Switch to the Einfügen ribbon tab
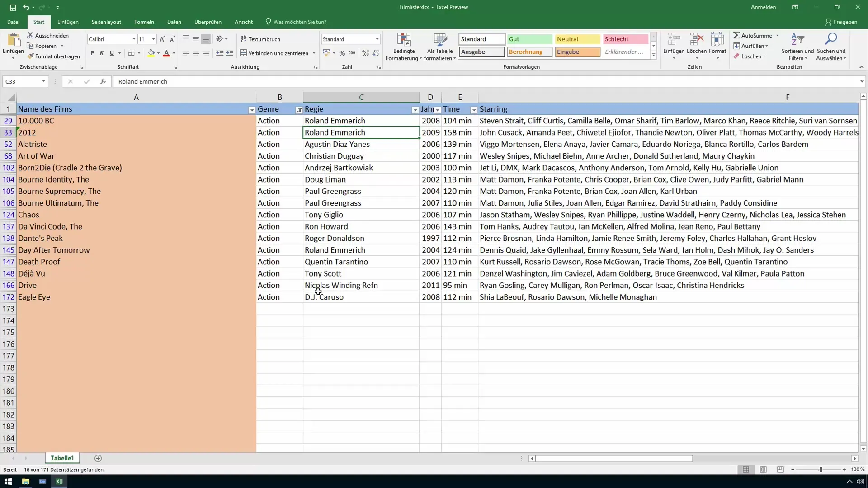The image size is (868, 488). pos(68,22)
